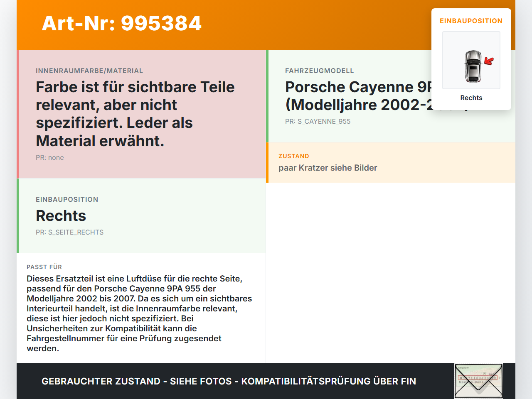Click the FAHRZEUGMODELL label
532x399 pixels.
click(x=320, y=71)
